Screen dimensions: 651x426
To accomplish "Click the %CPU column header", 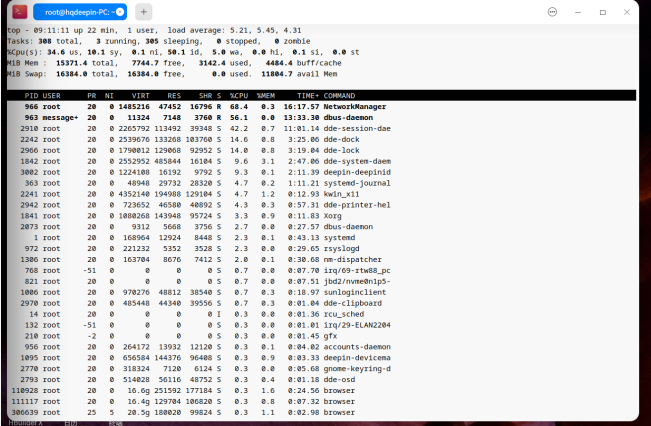I will 239,95.
